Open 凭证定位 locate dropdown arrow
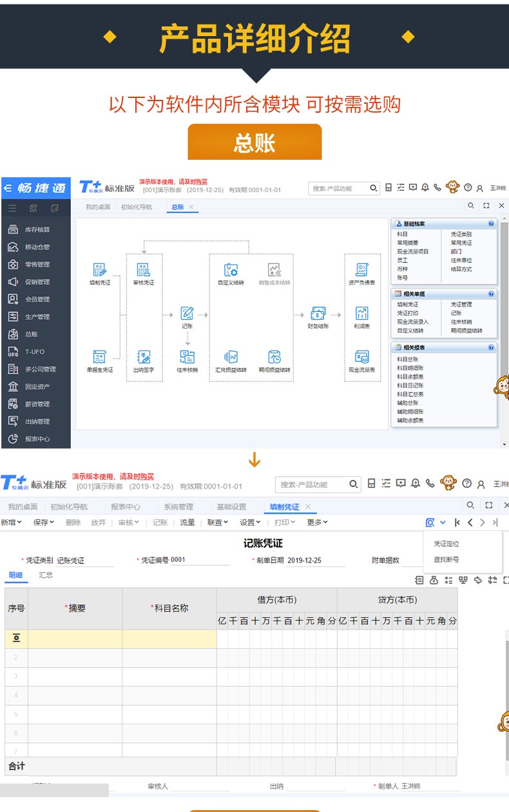 (443, 523)
